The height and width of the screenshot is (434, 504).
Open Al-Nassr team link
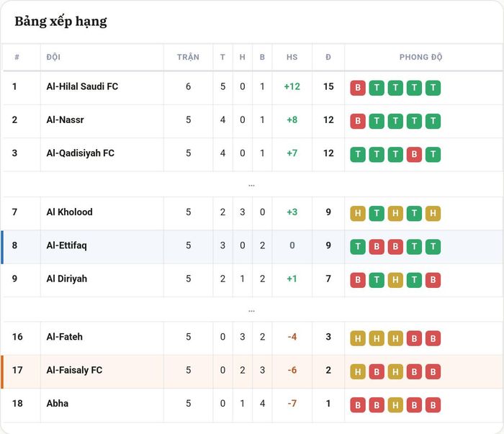coord(66,119)
